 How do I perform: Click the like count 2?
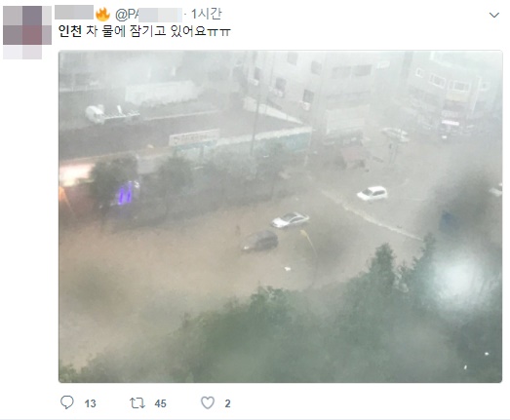pos(227,403)
